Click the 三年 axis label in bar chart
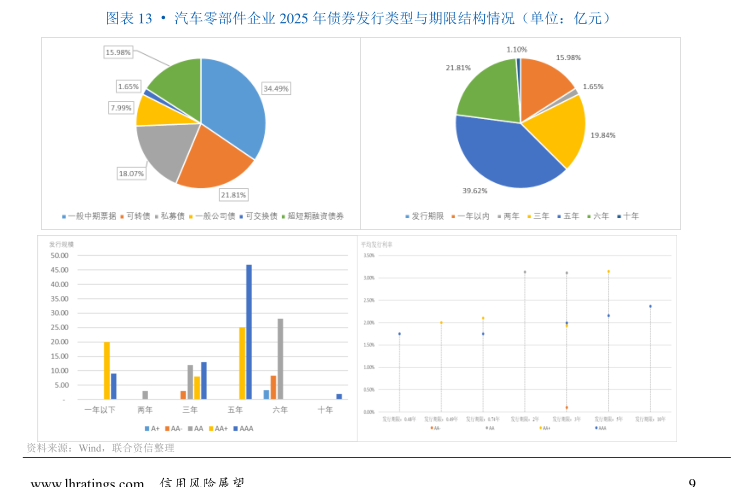The height and width of the screenshot is (487, 732). tap(192, 410)
